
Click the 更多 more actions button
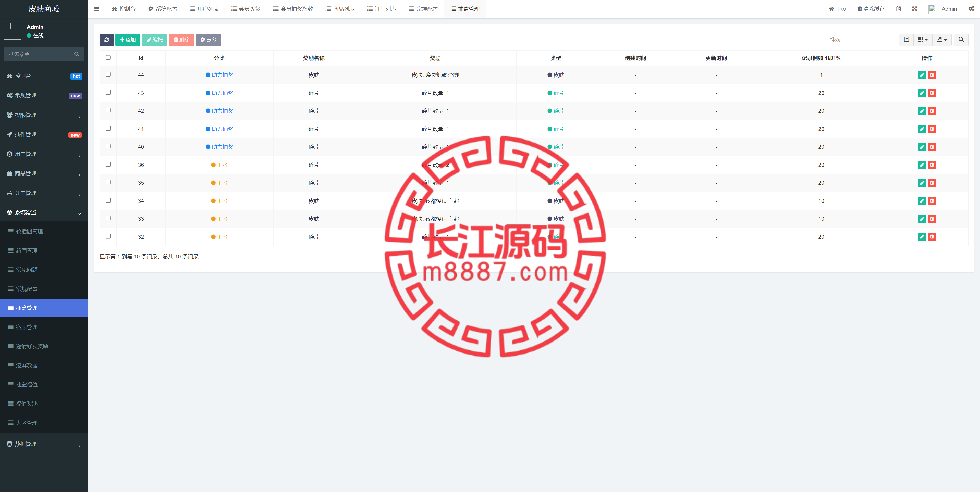tap(208, 40)
